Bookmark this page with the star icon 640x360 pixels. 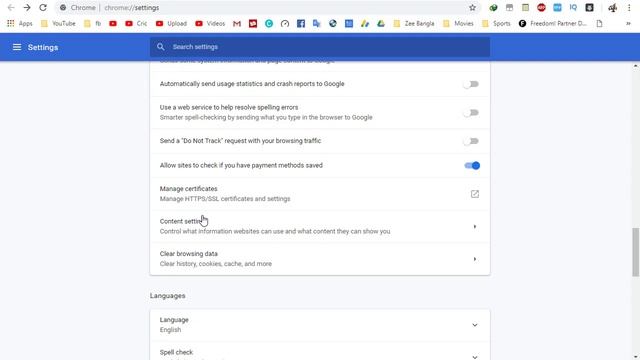[472, 8]
